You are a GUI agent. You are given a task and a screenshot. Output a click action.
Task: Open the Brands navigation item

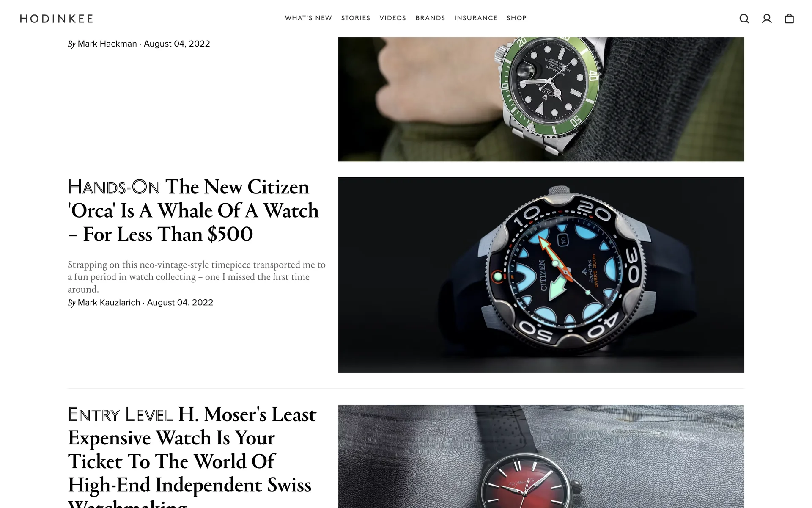(430, 18)
